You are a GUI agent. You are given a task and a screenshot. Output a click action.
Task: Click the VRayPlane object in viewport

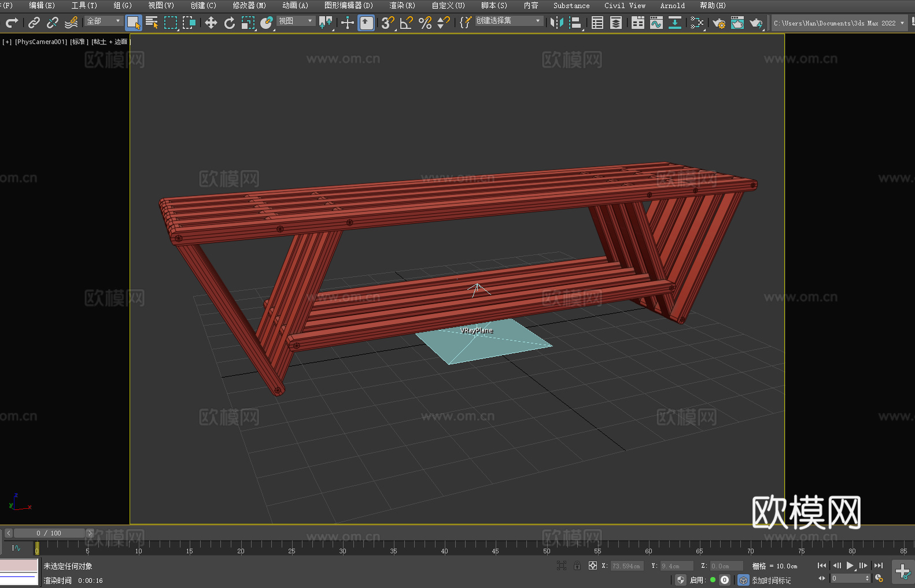tap(484, 341)
